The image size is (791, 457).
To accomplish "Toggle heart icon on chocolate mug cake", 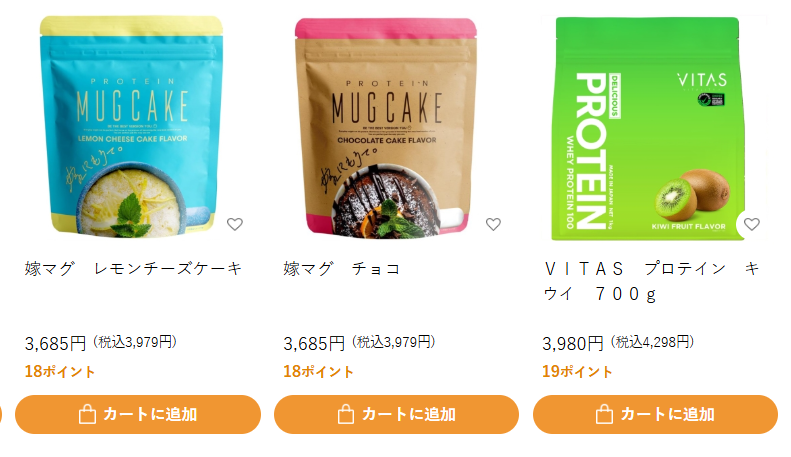I will (493, 224).
